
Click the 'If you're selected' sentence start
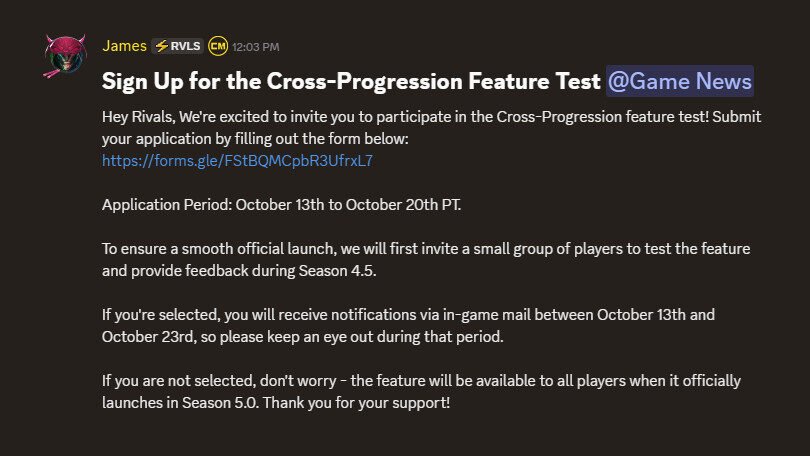coord(161,314)
